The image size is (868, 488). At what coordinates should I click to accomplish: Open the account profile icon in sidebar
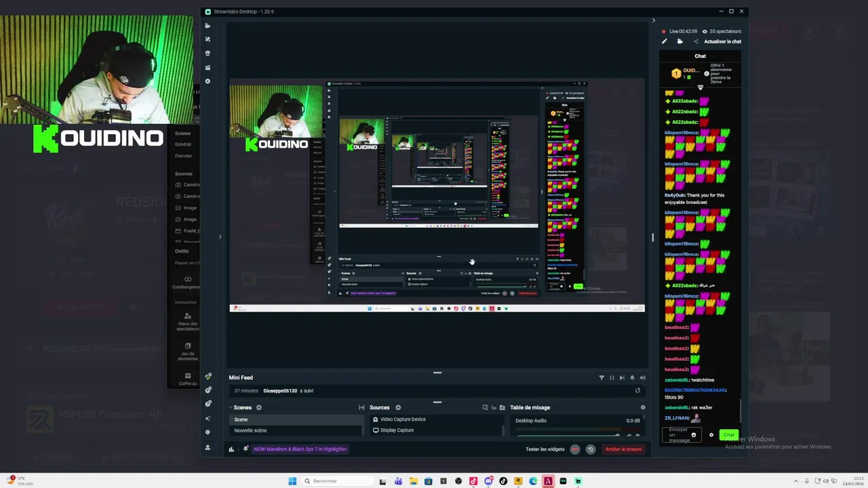point(208,447)
